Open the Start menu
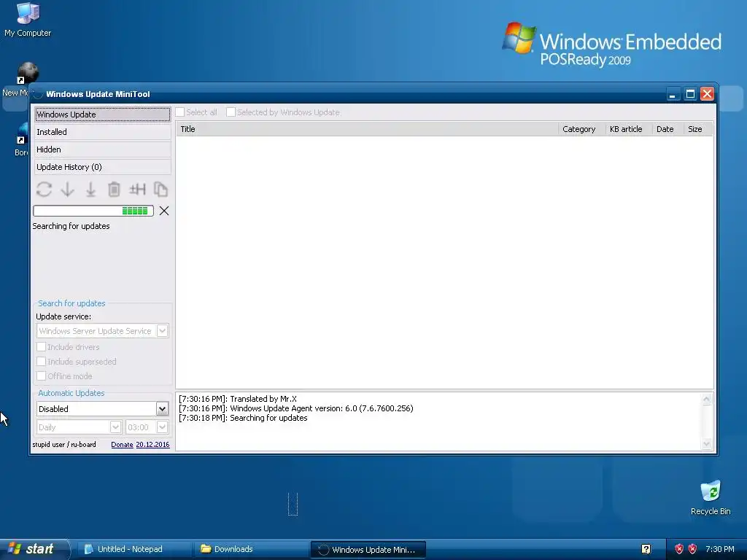Screen dimensions: 747x560 coord(34,549)
